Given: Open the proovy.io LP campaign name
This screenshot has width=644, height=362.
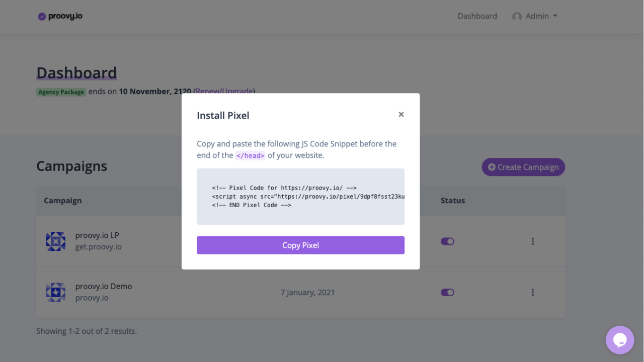Looking at the screenshot, I should point(97,235).
